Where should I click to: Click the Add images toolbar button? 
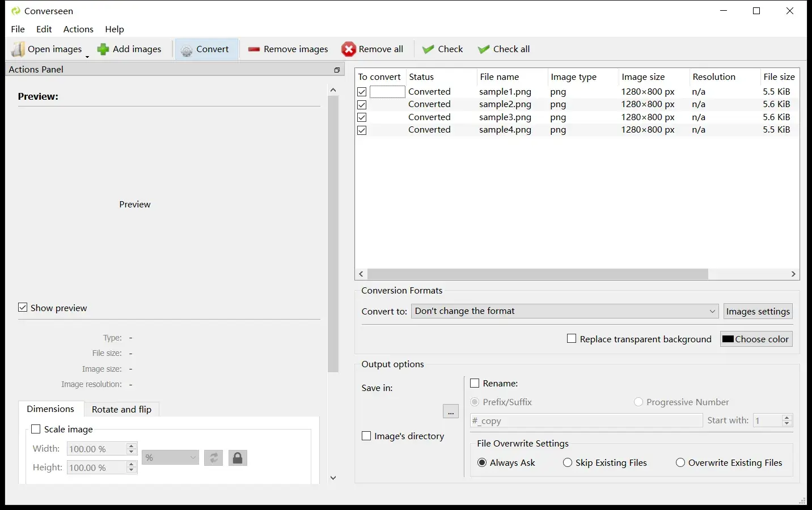coord(129,49)
